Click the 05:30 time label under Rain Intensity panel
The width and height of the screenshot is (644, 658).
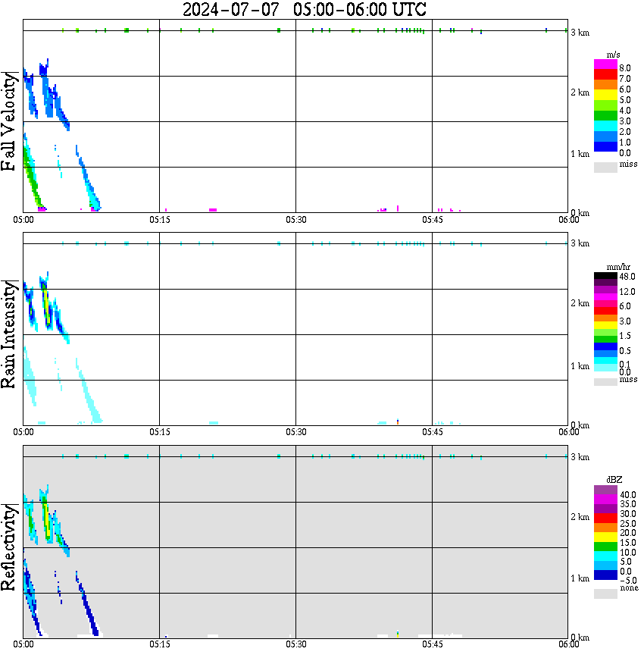click(x=295, y=432)
